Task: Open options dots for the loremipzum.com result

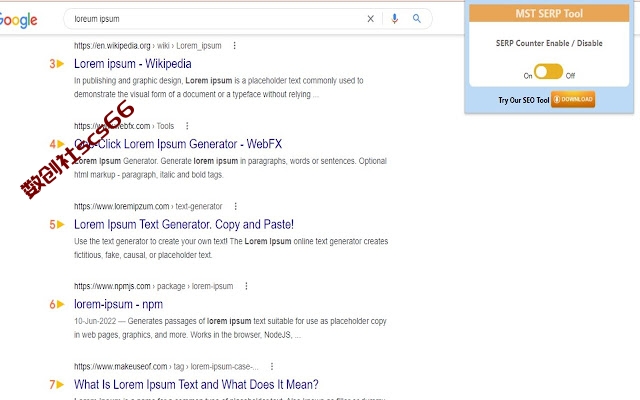Action: click(236, 206)
